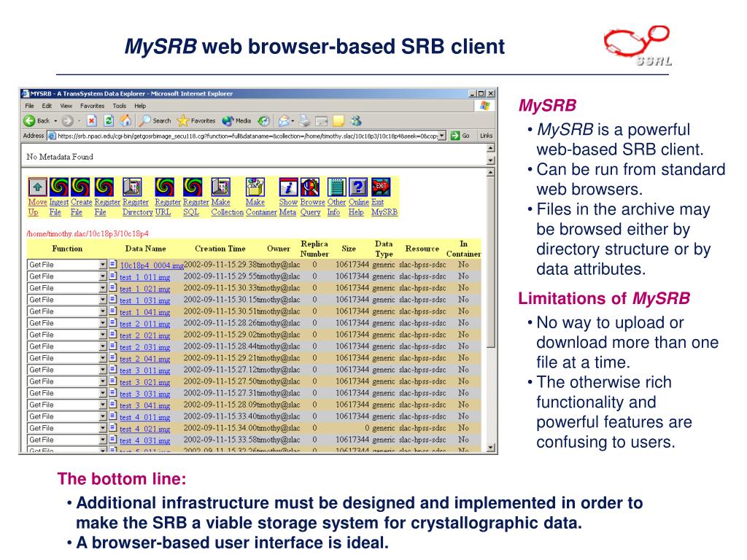Open the function dropdown for test_1_011.img
747x560 pixels.
click(102, 276)
